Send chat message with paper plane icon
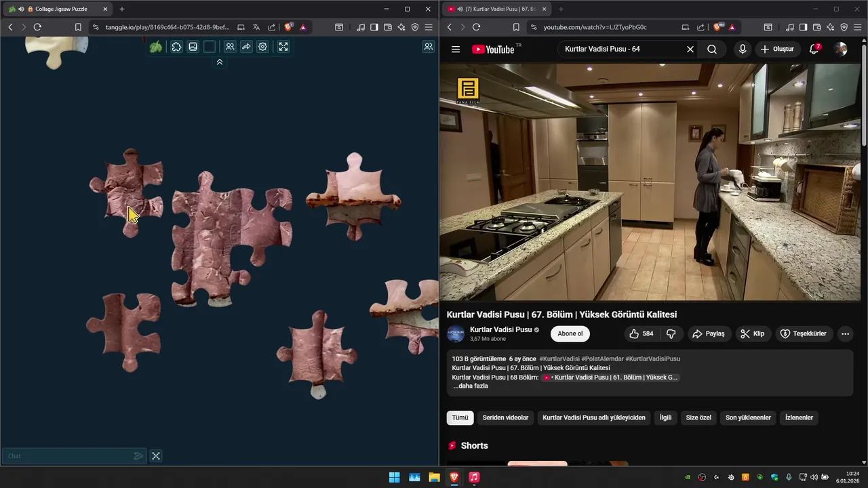 coord(138,456)
